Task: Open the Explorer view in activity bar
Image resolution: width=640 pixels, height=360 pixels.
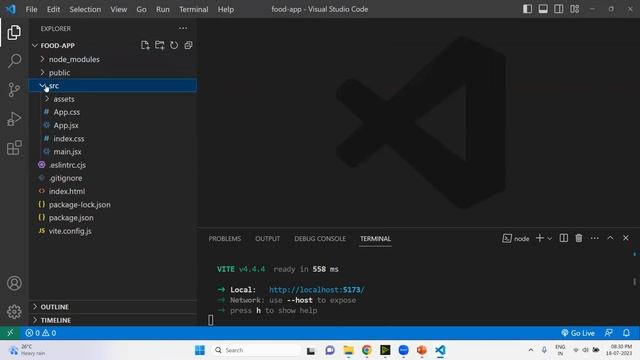Action: pyautogui.click(x=14, y=33)
